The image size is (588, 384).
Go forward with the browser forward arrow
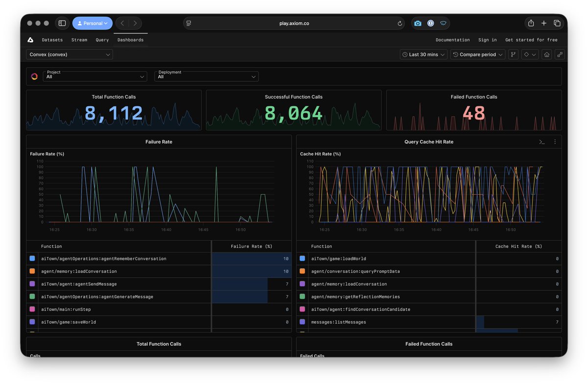135,23
